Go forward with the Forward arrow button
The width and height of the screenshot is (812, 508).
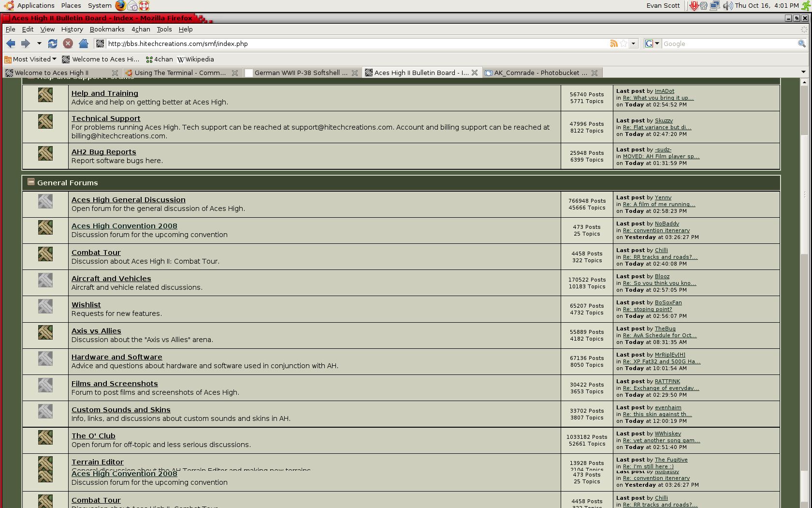point(26,44)
